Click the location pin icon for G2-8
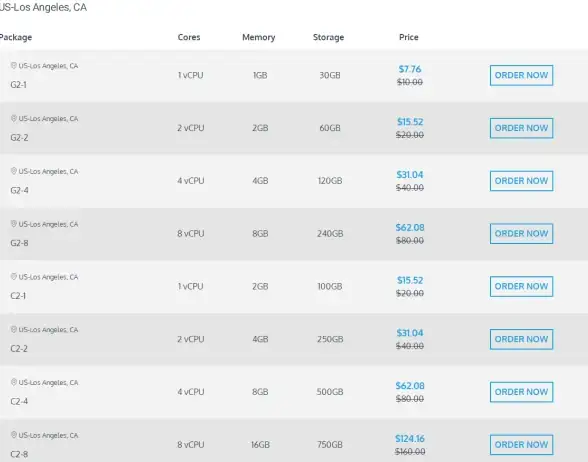 14,224
